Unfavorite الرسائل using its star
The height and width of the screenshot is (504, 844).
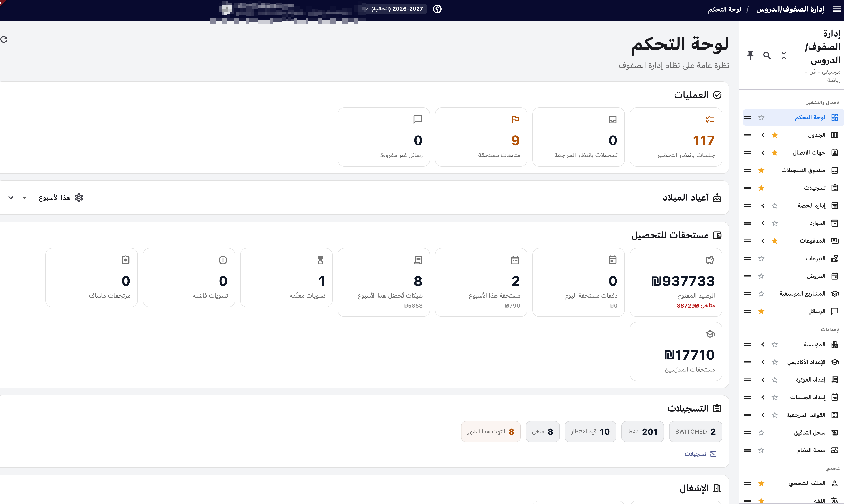761,311
